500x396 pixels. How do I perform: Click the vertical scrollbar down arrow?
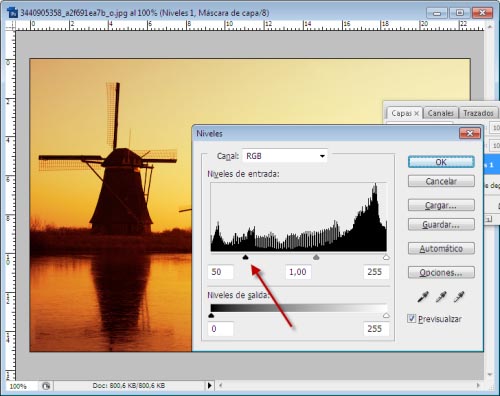pyautogui.click(x=490, y=374)
